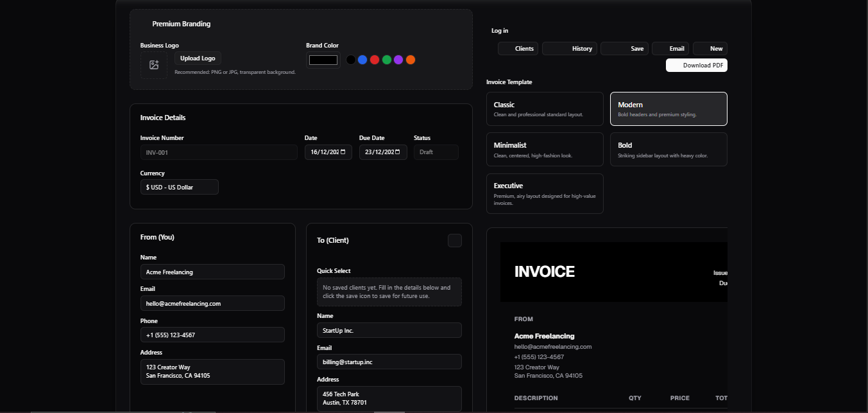The image size is (868, 413).
Task: Click the logo image placeholder icon
Action: tap(154, 65)
